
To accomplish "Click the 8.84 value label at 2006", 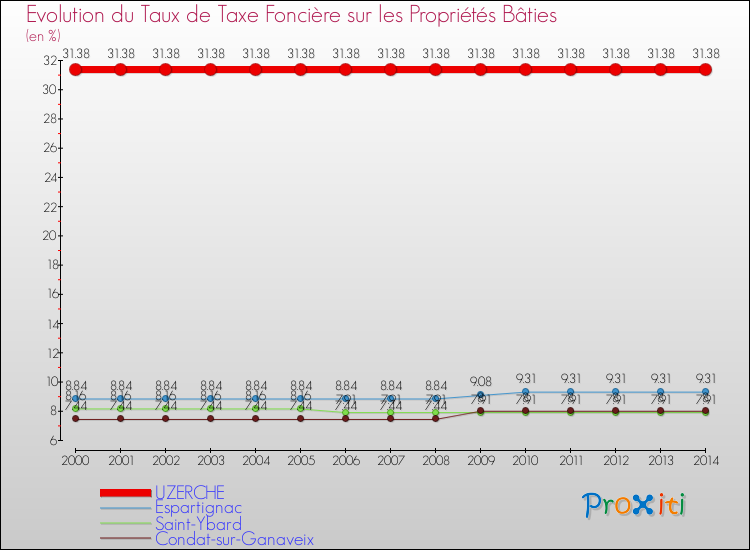I will point(346,385).
